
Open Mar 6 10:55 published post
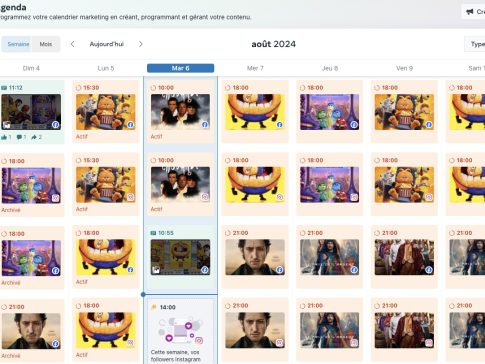coord(180,257)
